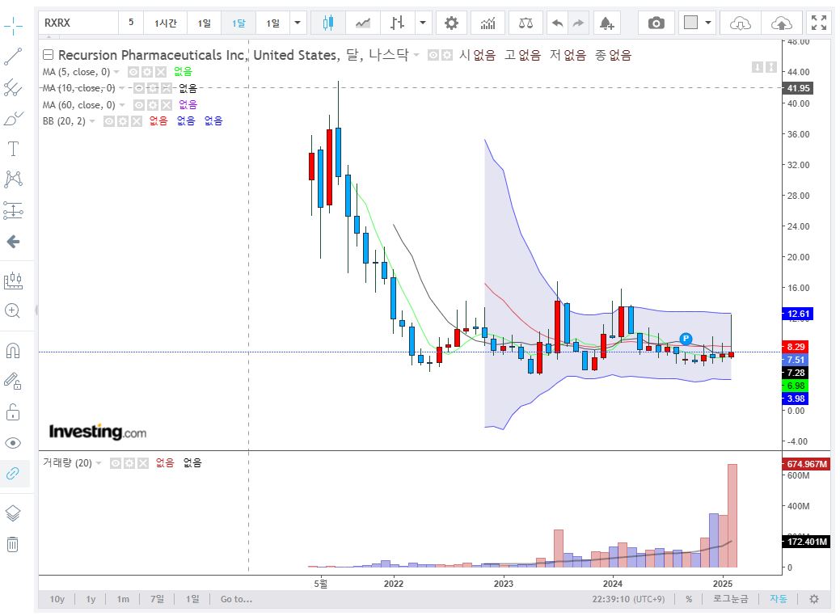Screen dimensions: 840x616
Task: Open main symbol legend dropdown arrow
Action: coord(416,55)
